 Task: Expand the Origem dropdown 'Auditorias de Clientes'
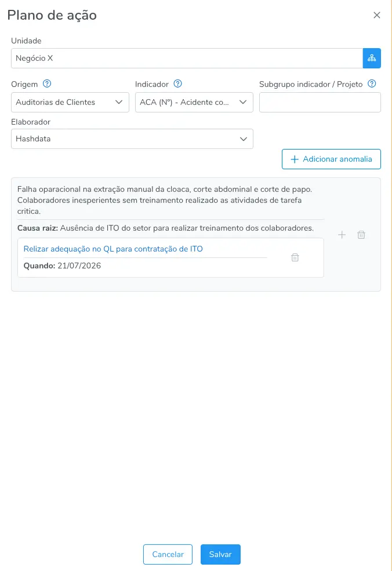point(70,103)
